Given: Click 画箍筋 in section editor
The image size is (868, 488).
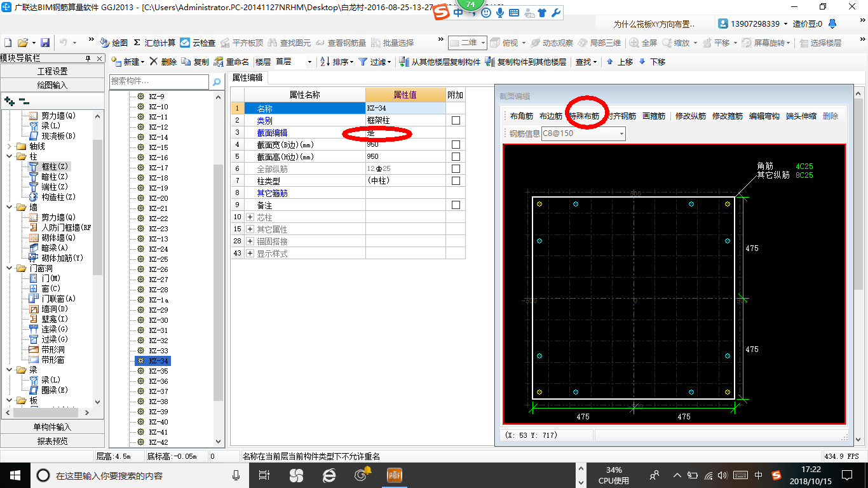Looking at the screenshot, I should tap(654, 116).
